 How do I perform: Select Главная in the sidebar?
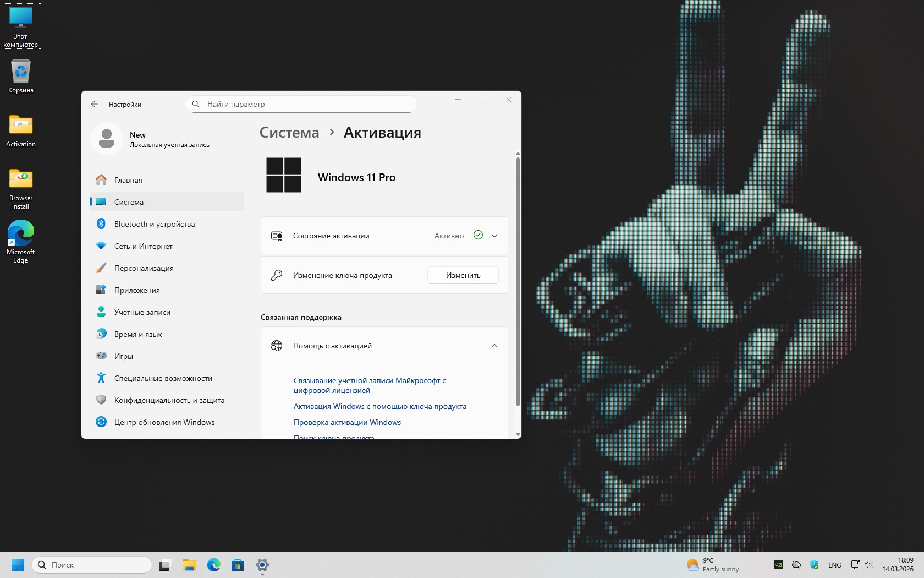(128, 180)
